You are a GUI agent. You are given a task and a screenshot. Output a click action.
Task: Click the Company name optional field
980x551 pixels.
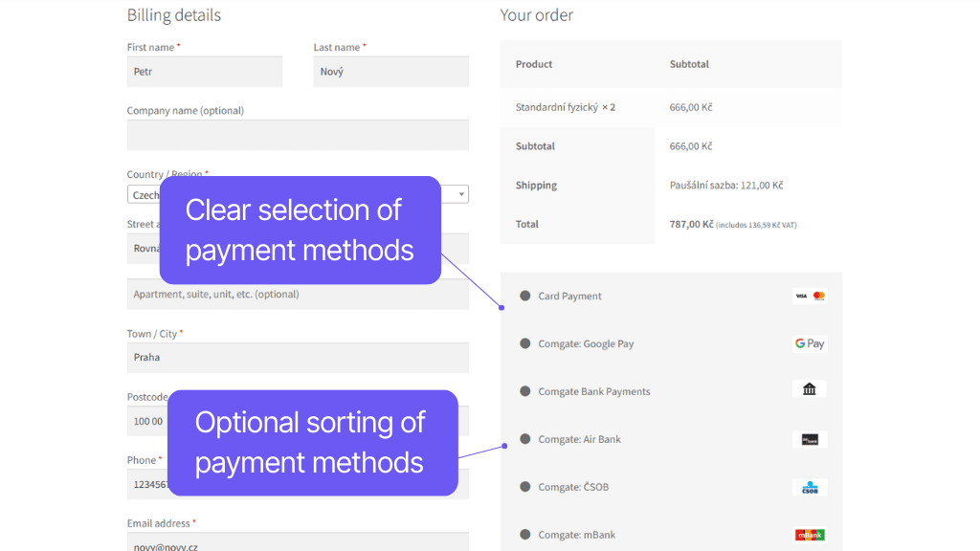tap(297, 134)
